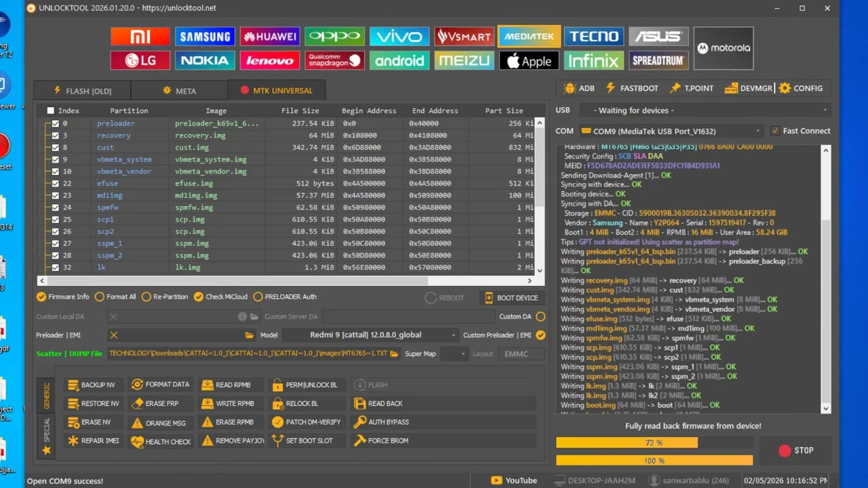868x488 pixels.
Task: Choose the Samsung brand tile
Action: (x=205, y=37)
